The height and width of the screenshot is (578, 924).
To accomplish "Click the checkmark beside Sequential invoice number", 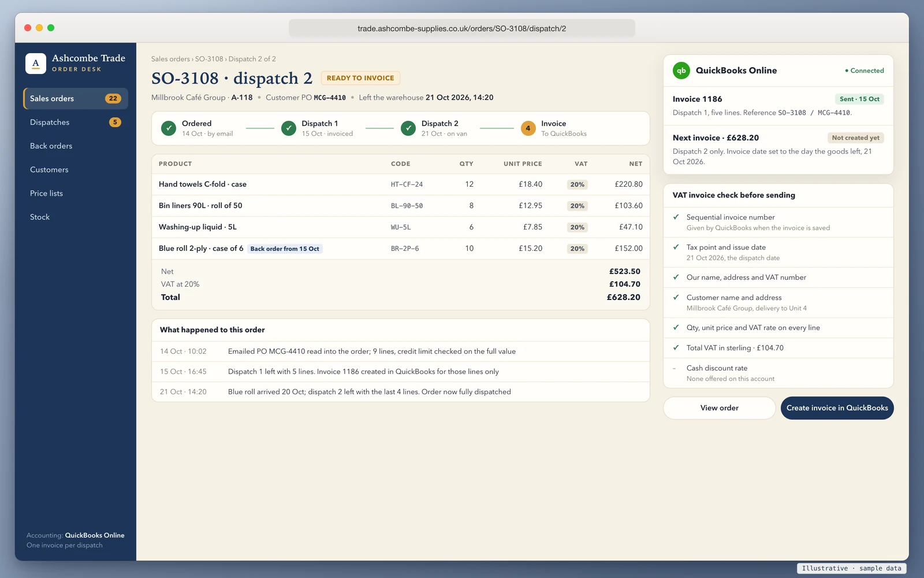I will [x=676, y=217].
